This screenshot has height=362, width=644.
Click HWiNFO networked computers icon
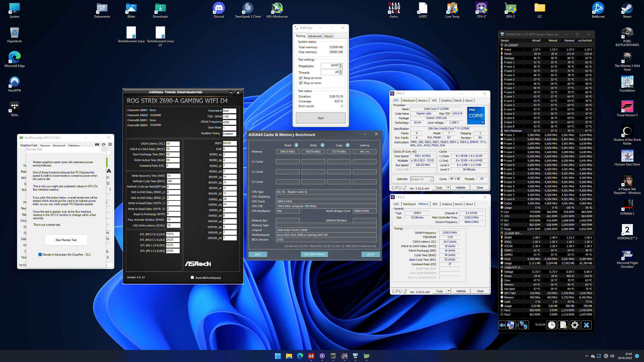click(524, 325)
